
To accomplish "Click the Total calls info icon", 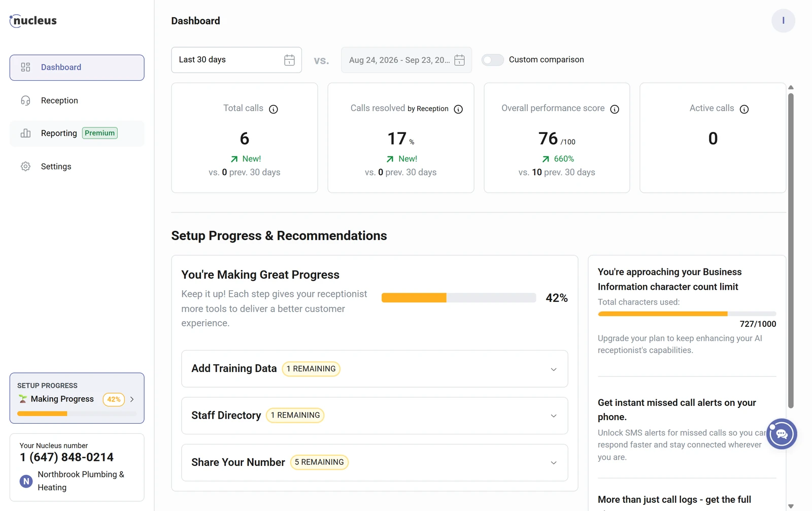I will (273, 109).
